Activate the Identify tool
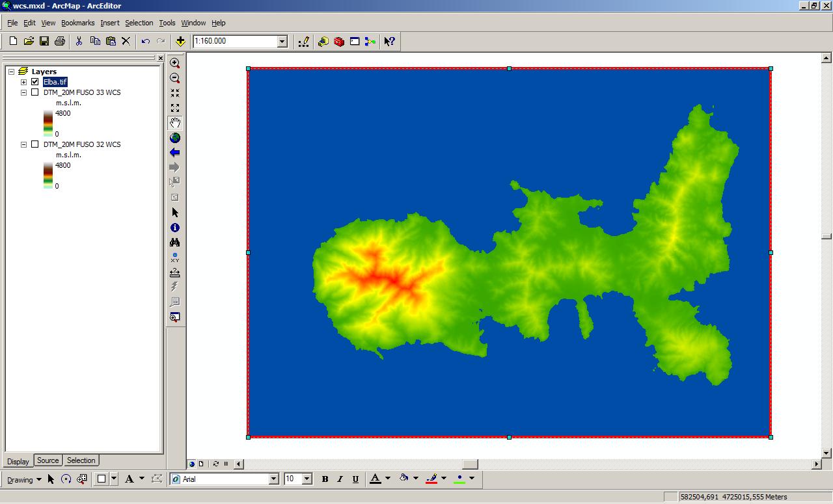The width and height of the screenshot is (833, 504). click(174, 228)
